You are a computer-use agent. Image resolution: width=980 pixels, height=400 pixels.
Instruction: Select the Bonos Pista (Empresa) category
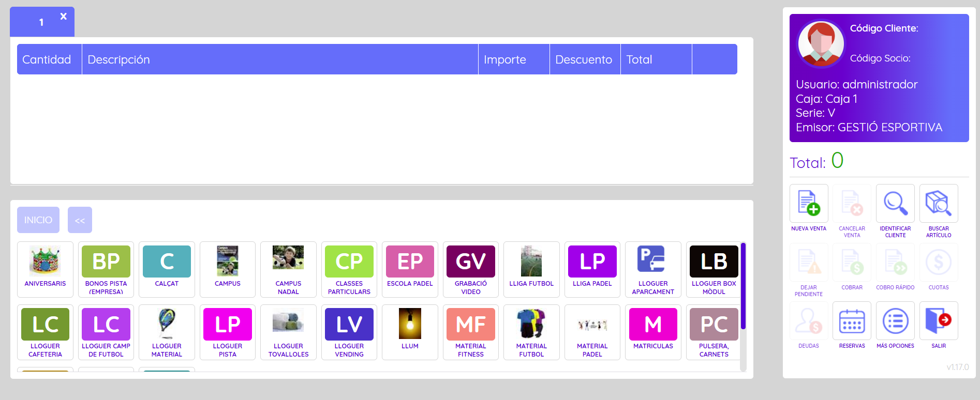click(x=106, y=269)
